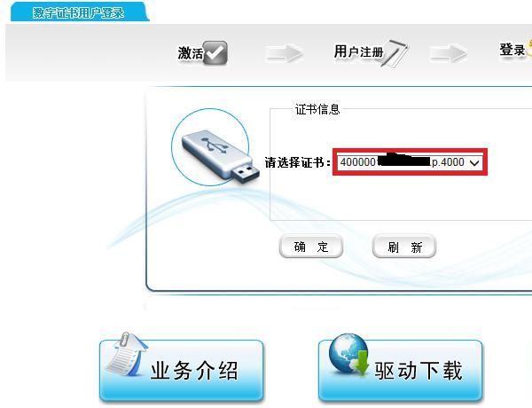The width and height of the screenshot is (532, 408).
Task: Click the 登录 step label
Action: pos(512,50)
